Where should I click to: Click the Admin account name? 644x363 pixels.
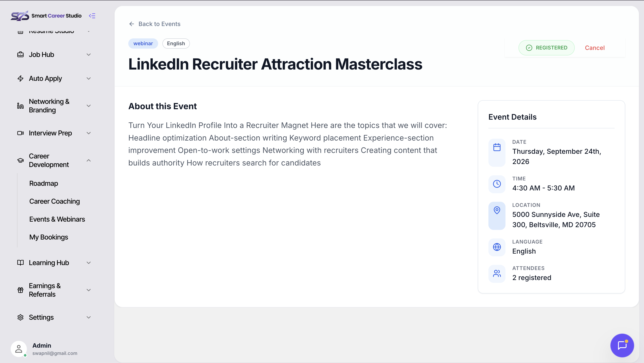(x=42, y=346)
